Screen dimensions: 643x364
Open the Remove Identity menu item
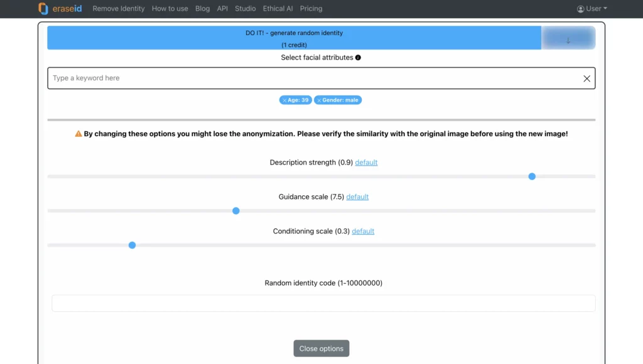(x=118, y=9)
